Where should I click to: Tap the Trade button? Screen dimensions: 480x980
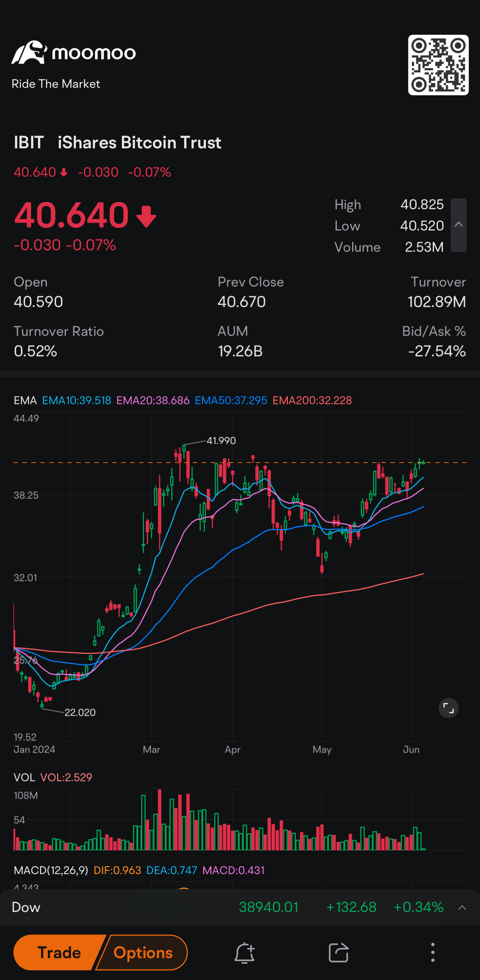[x=59, y=953]
